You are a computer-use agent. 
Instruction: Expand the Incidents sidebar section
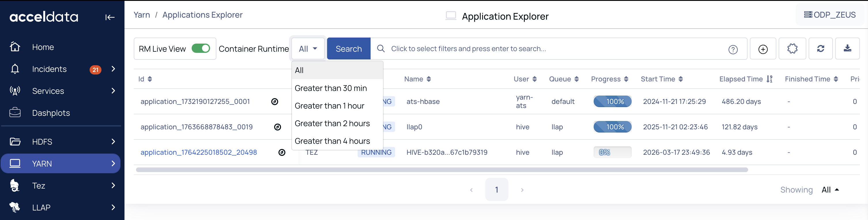113,69
